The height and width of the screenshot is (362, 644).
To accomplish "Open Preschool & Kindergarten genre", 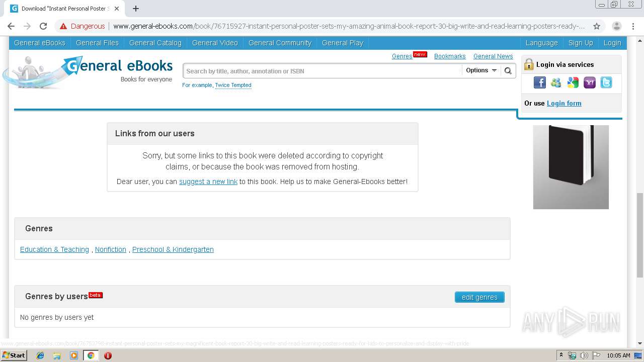I will (x=173, y=249).
